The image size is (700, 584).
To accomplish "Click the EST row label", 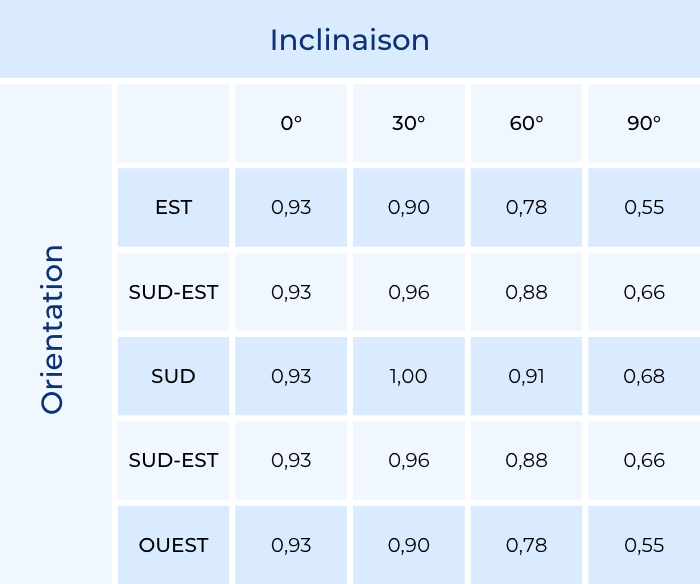I will point(174,208).
